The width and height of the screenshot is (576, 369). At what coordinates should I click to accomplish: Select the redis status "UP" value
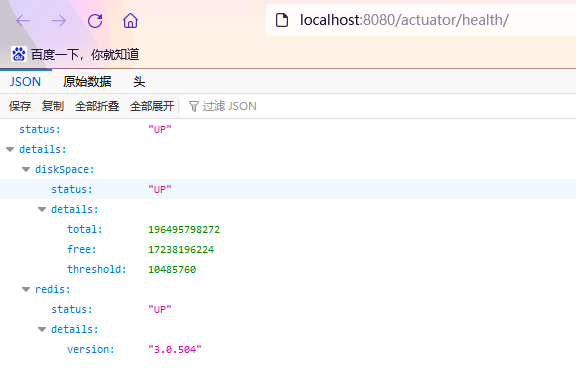point(160,309)
